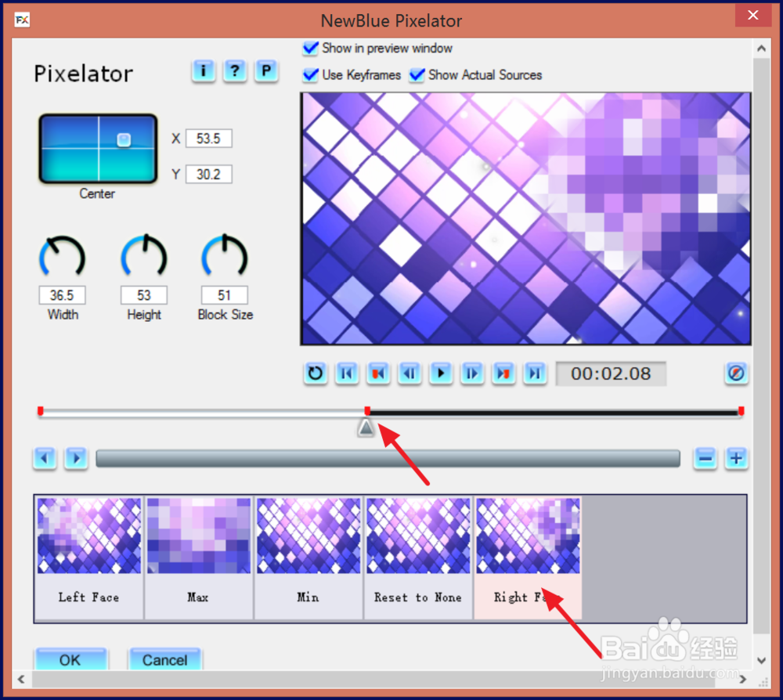Open help with the '?' button
Screen dimensions: 783x700
235,71
